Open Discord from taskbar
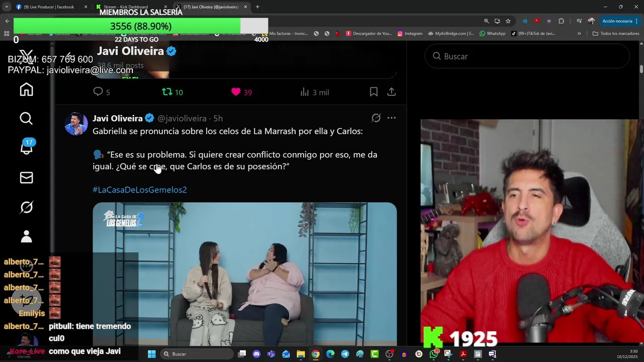 (x=257, y=354)
